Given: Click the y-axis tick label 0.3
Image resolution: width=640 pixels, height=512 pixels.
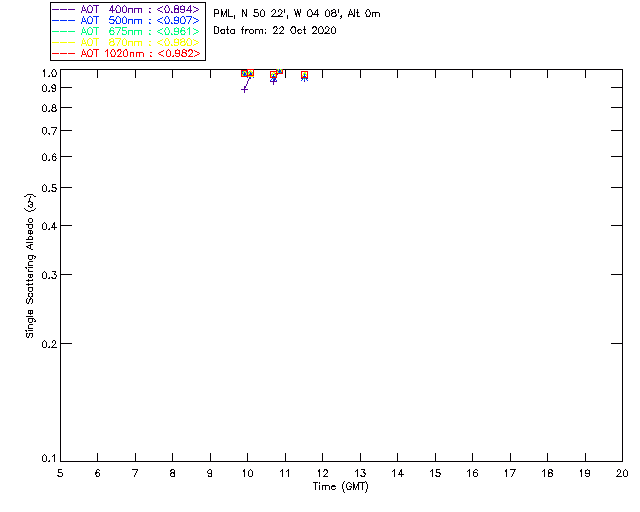Looking at the screenshot, I should [46, 274].
